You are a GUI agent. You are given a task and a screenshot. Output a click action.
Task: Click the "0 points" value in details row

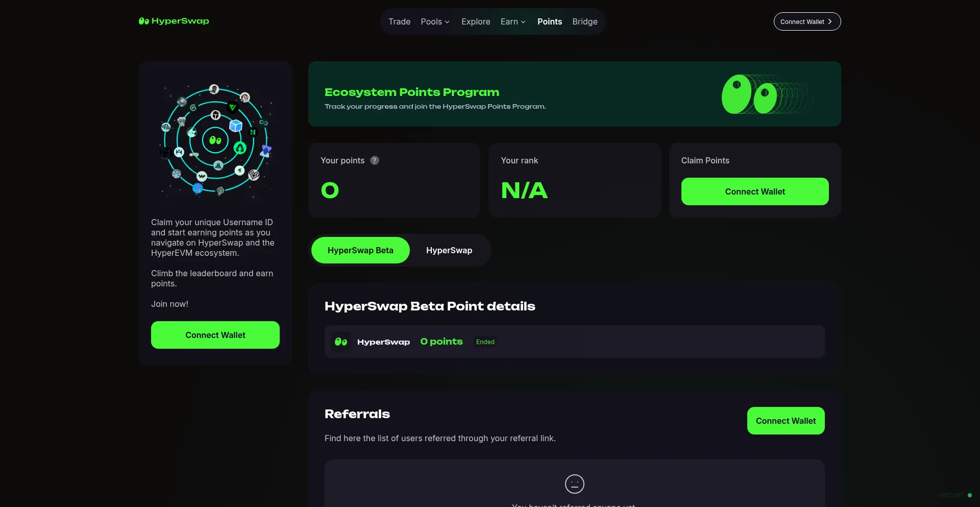click(x=442, y=342)
